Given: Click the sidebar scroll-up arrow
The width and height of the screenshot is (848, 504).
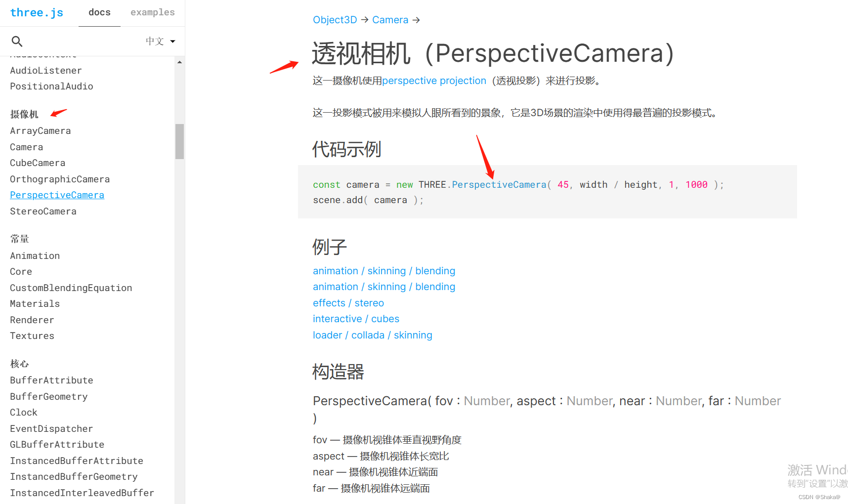Looking at the screenshot, I should pyautogui.click(x=179, y=62).
